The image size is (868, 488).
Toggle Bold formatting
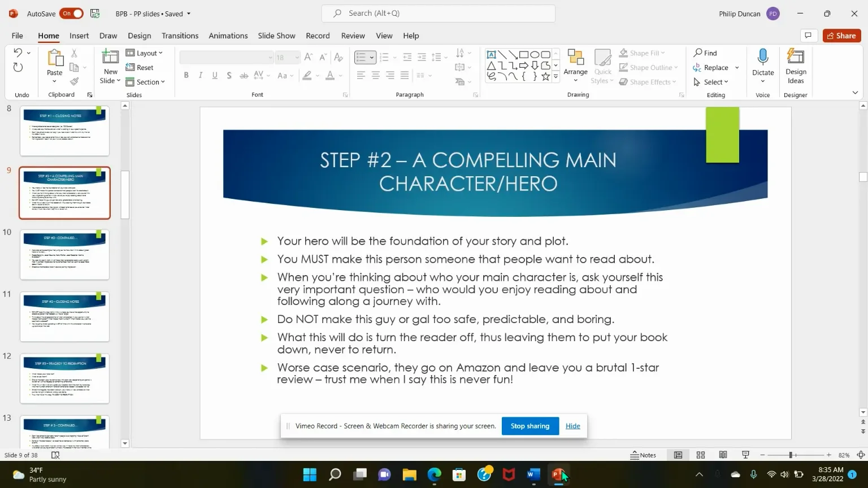pyautogui.click(x=186, y=75)
